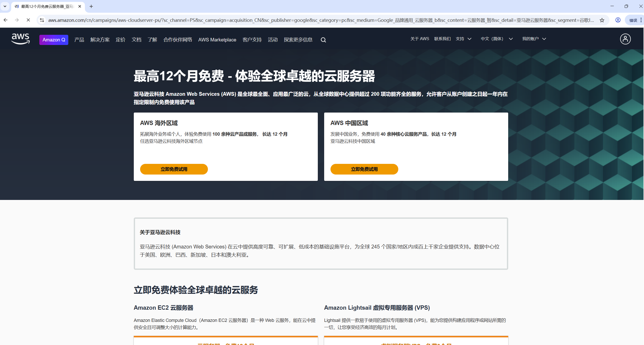Expand the 我的账户 dropdown
644x345 pixels.
(534, 39)
